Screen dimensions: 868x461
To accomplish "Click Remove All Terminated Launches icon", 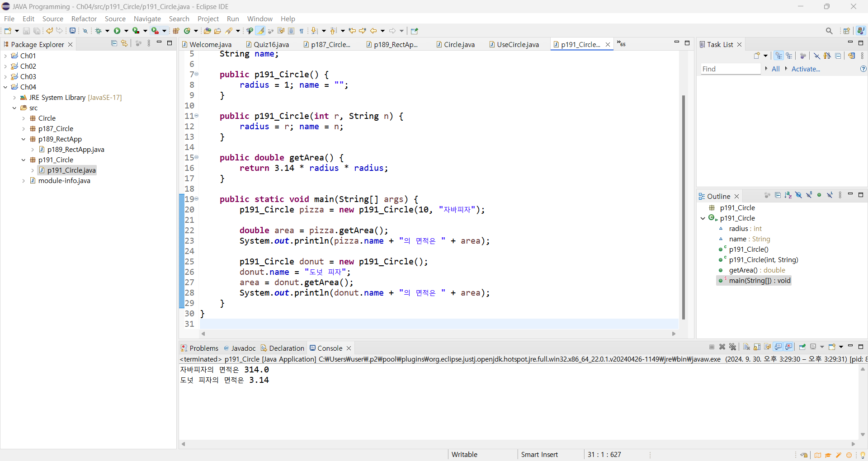I will tap(733, 347).
